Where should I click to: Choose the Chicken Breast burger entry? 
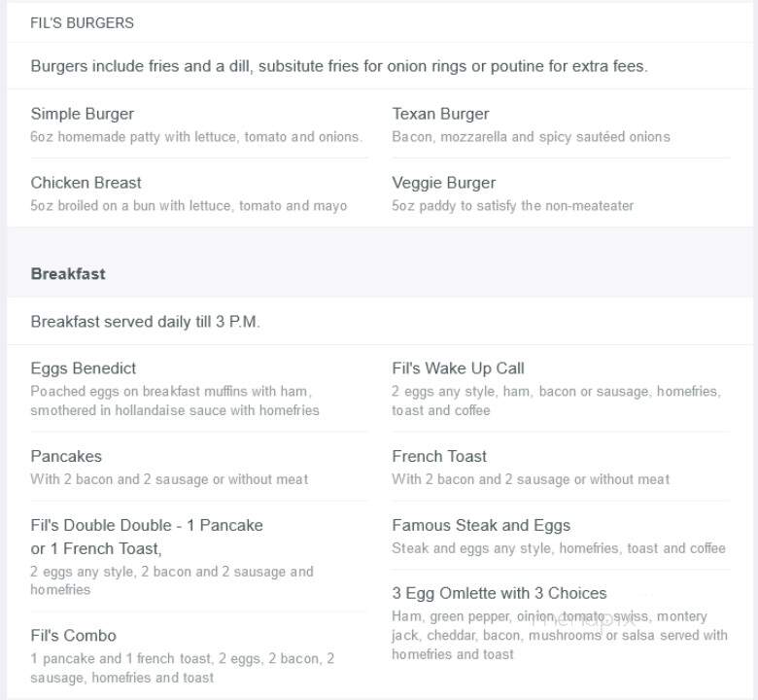86,183
